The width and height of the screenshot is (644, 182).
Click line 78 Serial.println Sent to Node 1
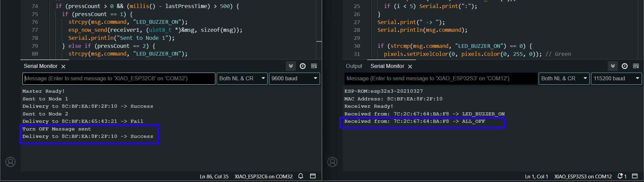121,38
